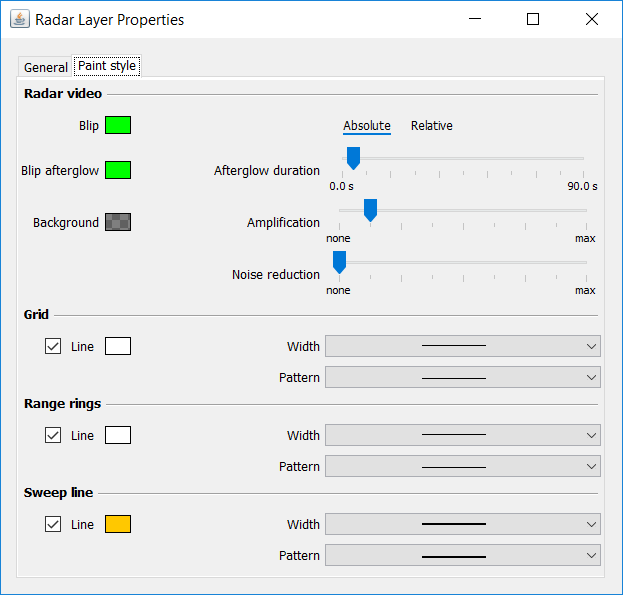
Task: Open the yellow Sweep line color swatch
Action: tap(118, 524)
